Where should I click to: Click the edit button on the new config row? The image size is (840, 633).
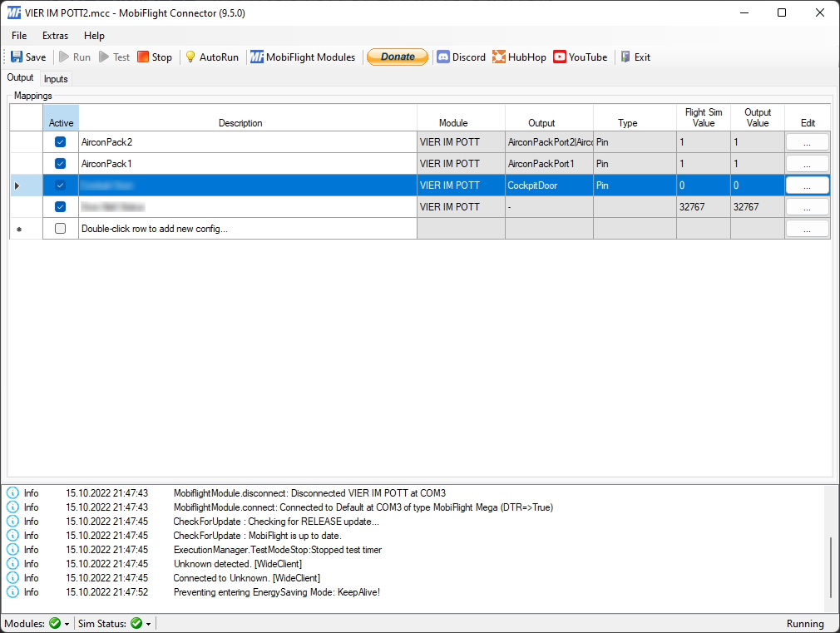pyautogui.click(x=807, y=229)
